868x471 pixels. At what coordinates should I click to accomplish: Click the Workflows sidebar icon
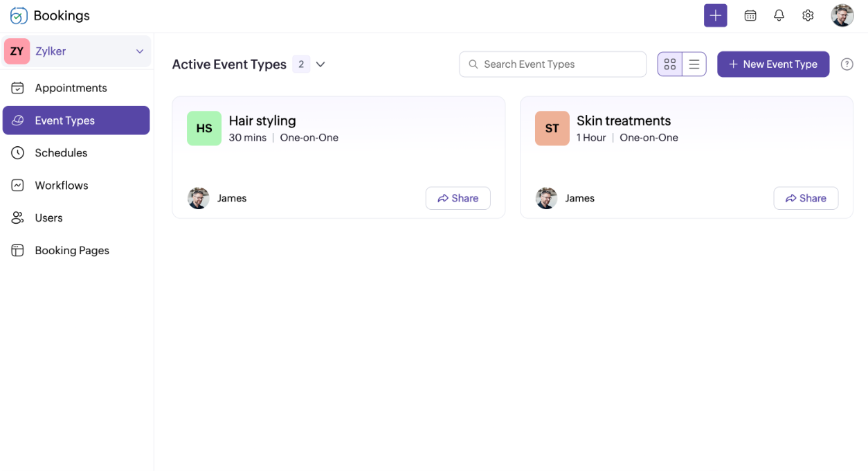18,186
